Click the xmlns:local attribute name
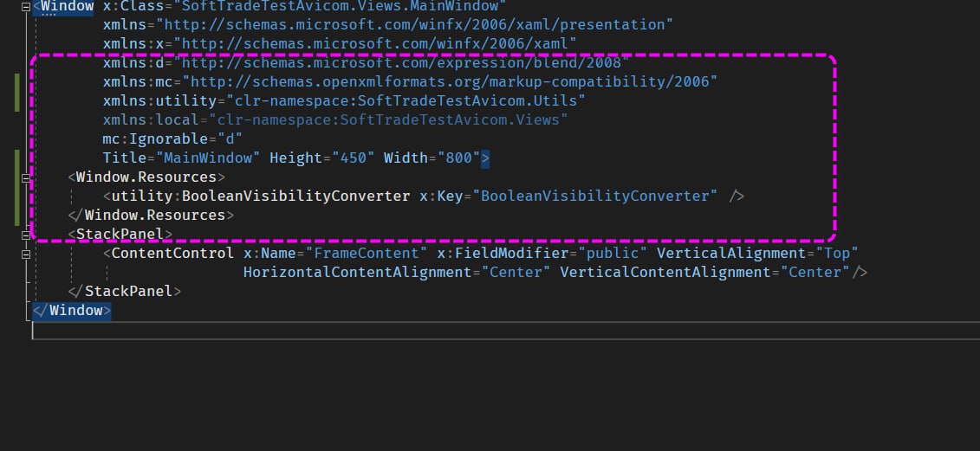The image size is (980, 451). (x=151, y=119)
